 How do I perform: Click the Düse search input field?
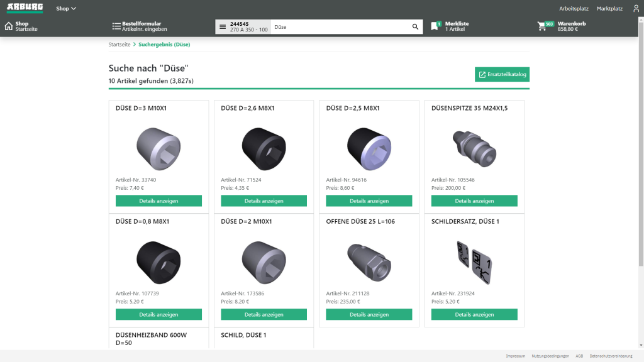coord(340,26)
